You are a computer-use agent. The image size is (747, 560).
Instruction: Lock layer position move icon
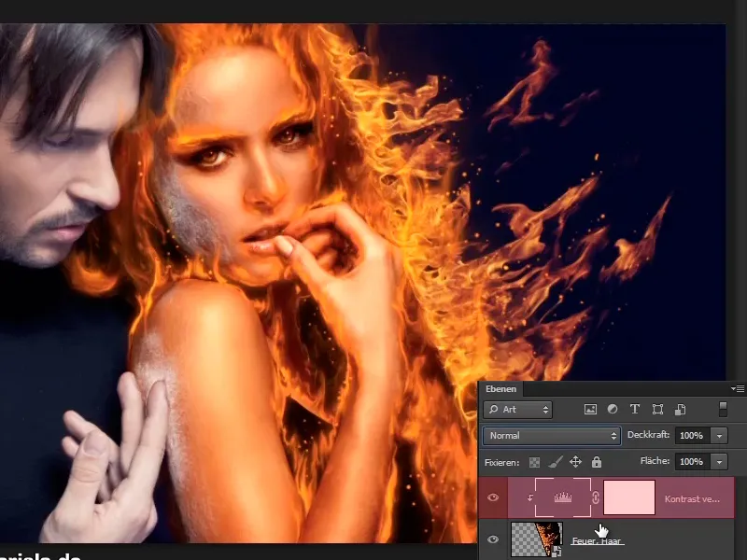575,462
